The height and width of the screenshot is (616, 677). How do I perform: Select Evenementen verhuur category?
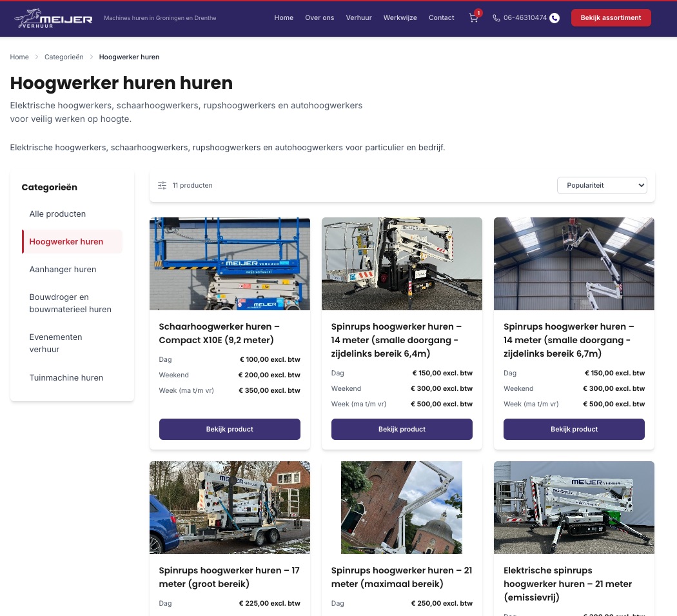click(x=72, y=343)
